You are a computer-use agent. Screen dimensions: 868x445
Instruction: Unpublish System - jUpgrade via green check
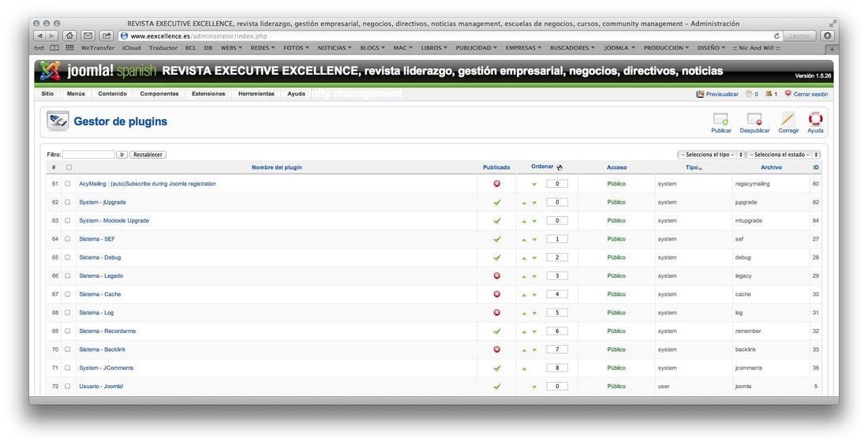[496, 202]
